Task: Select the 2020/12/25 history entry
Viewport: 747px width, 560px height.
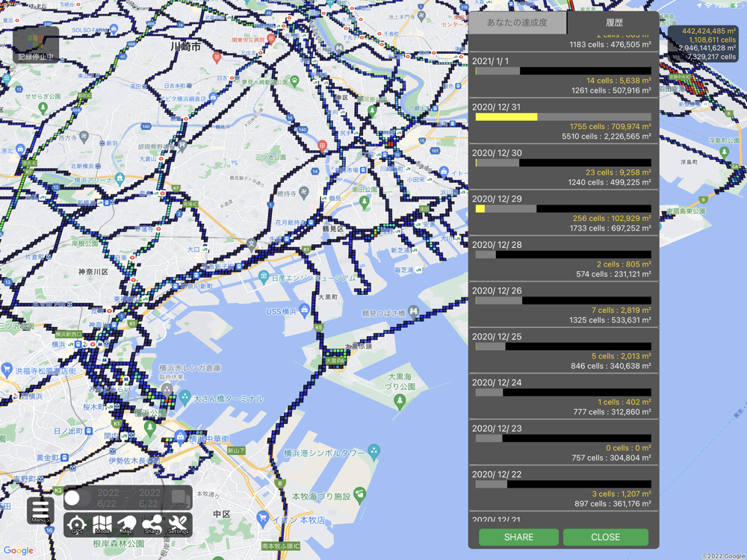Action: (563, 351)
